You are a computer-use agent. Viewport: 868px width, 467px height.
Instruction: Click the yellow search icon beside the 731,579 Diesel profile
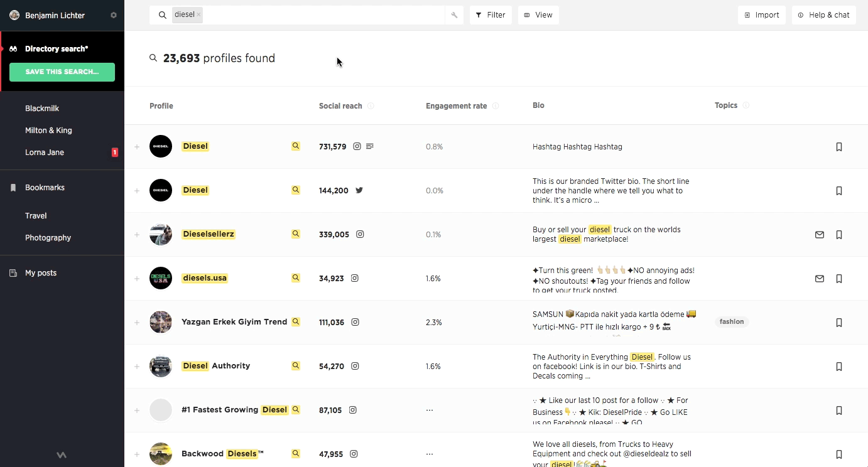tap(296, 146)
